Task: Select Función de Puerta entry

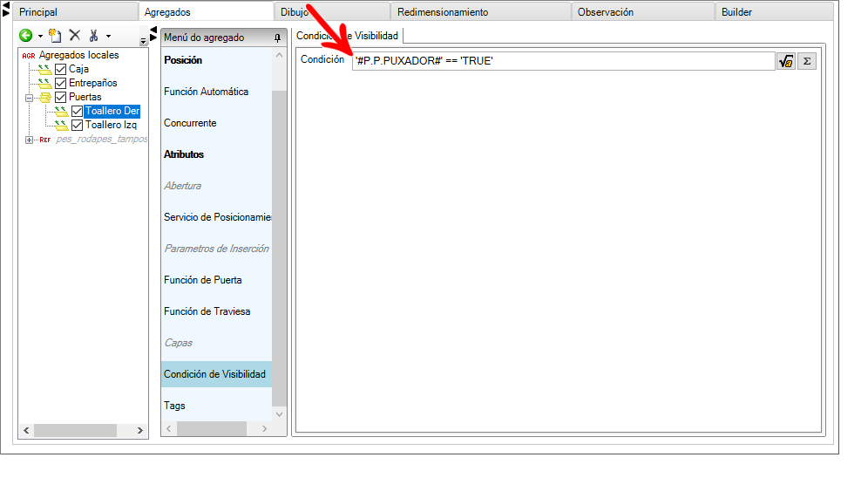Action: point(216,280)
